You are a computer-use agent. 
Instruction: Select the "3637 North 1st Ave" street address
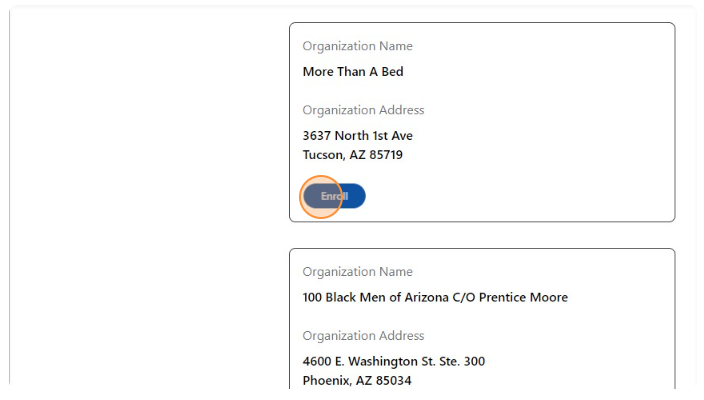point(357,136)
